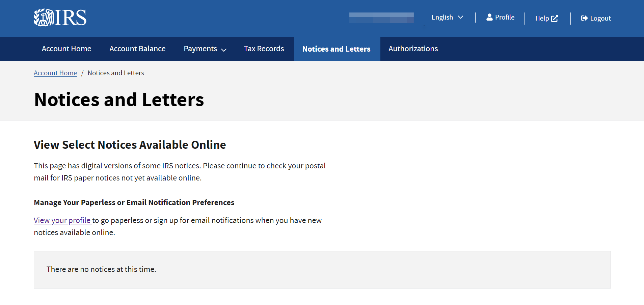Click the IRS logo
Viewport: 644px width, 305px height.
[x=60, y=18]
